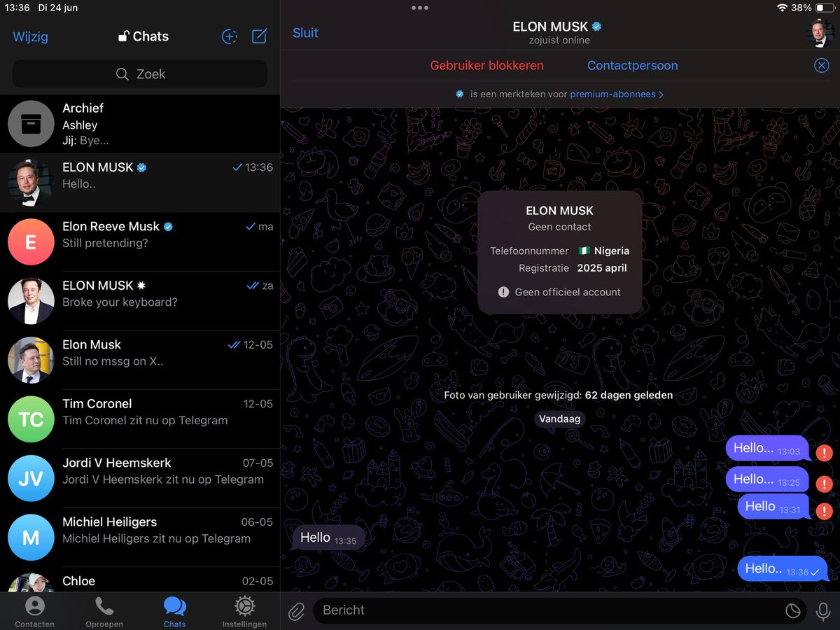The width and height of the screenshot is (840, 630).
Task: Dismiss the block/contact bar with the X icon
Action: tap(821, 66)
